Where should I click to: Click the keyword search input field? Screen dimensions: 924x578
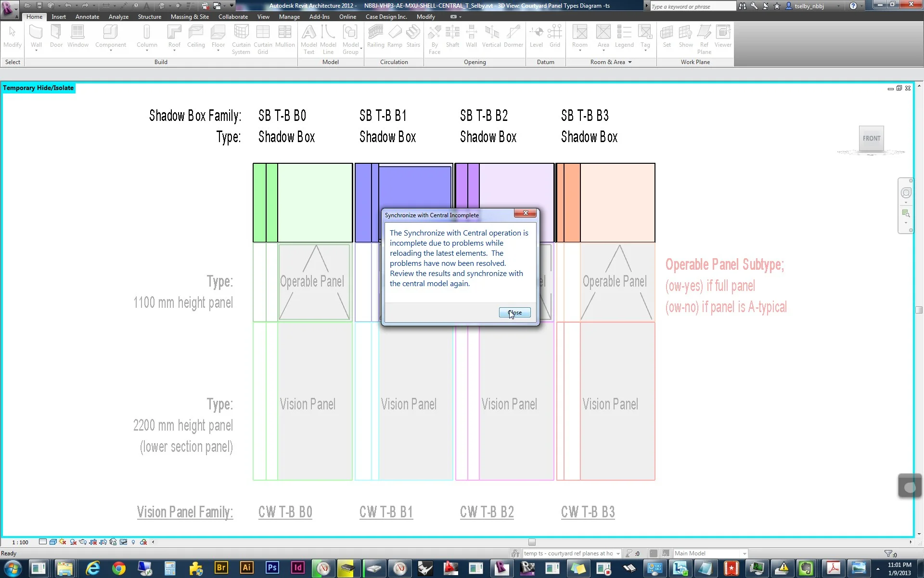tap(693, 6)
